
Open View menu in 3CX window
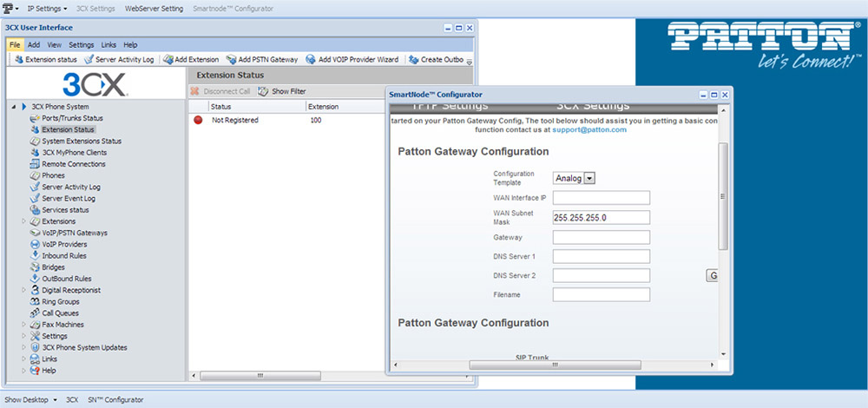pos(54,45)
